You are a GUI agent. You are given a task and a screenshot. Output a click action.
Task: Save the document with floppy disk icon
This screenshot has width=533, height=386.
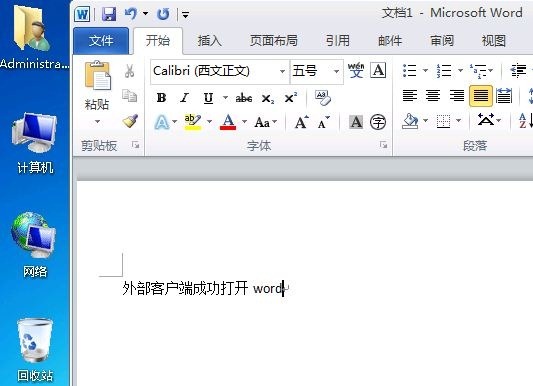[109, 14]
